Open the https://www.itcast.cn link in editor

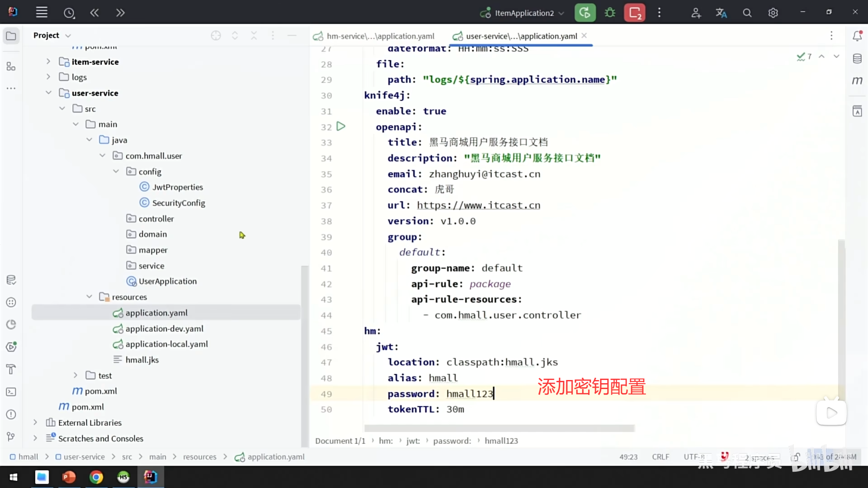coord(478,205)
